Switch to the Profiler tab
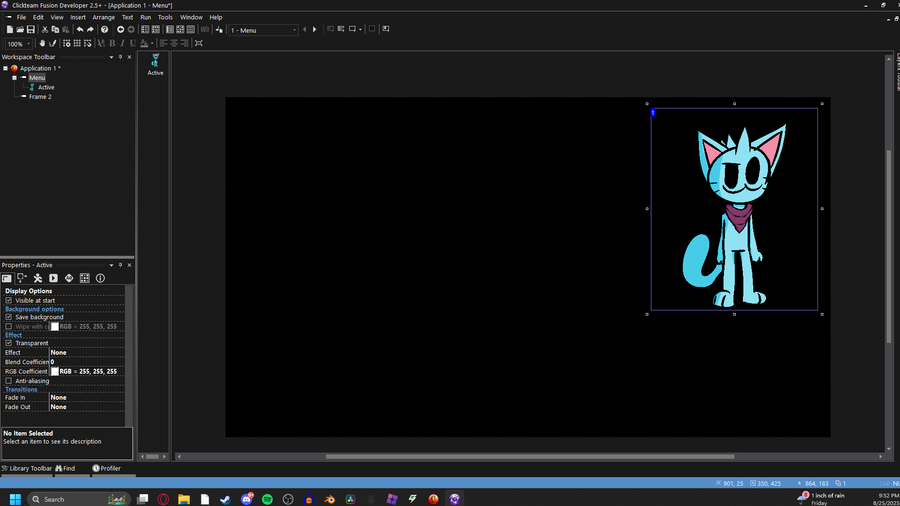Viewport: 900px width, 506px height. tap(107, 469)
